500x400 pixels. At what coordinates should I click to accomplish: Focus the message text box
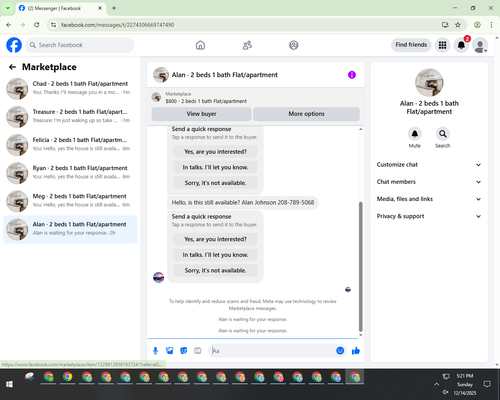coord(273,351)
